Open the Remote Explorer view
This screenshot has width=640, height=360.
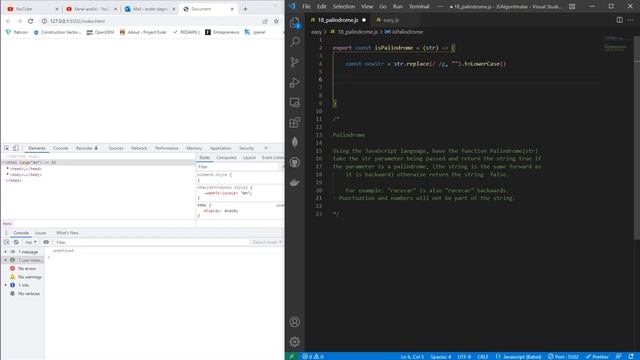(x=295, y=102)
